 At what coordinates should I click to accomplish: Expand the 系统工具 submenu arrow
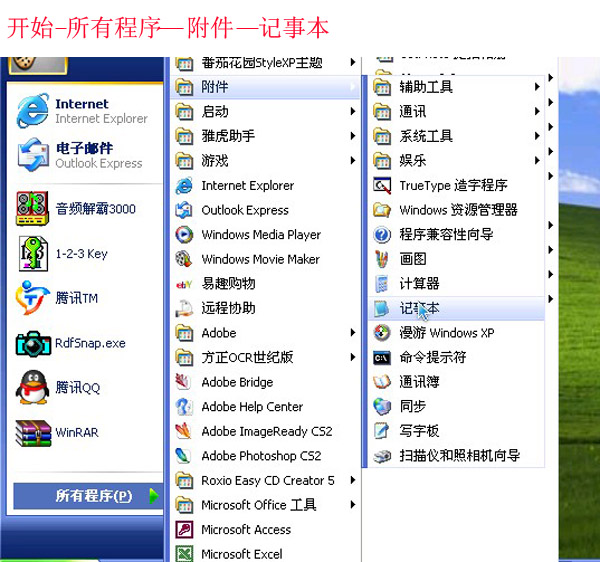pyautogui.click(x=537, y=136)
